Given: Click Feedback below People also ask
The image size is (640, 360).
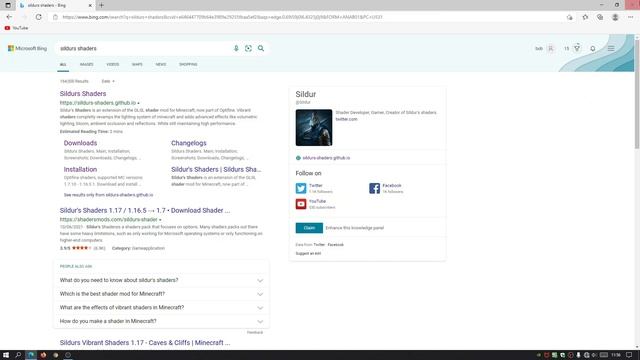Looking at the screenshot, I should 255,333.
